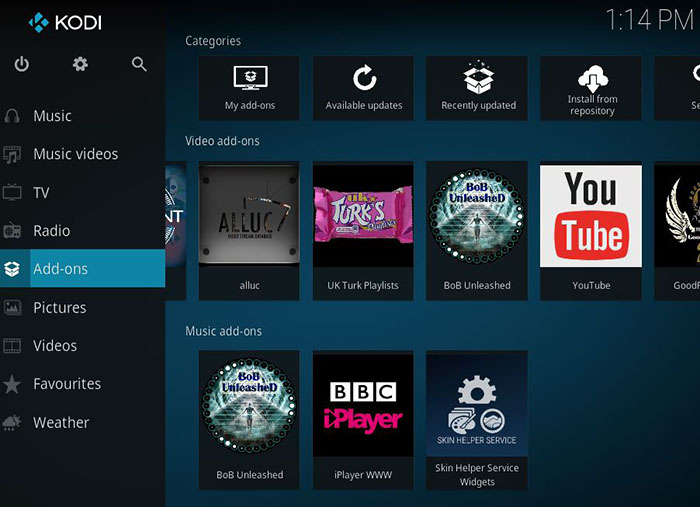Click the Categories heading
Screen dimensions: 700x507
point(213,41)
